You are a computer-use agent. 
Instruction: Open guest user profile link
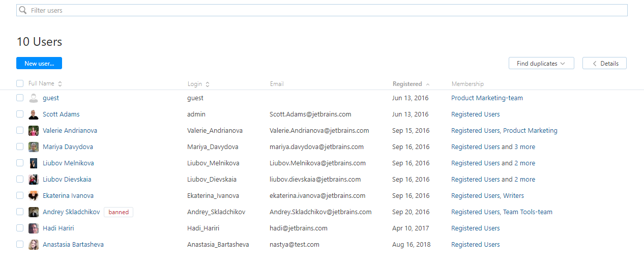pos(51,98)
